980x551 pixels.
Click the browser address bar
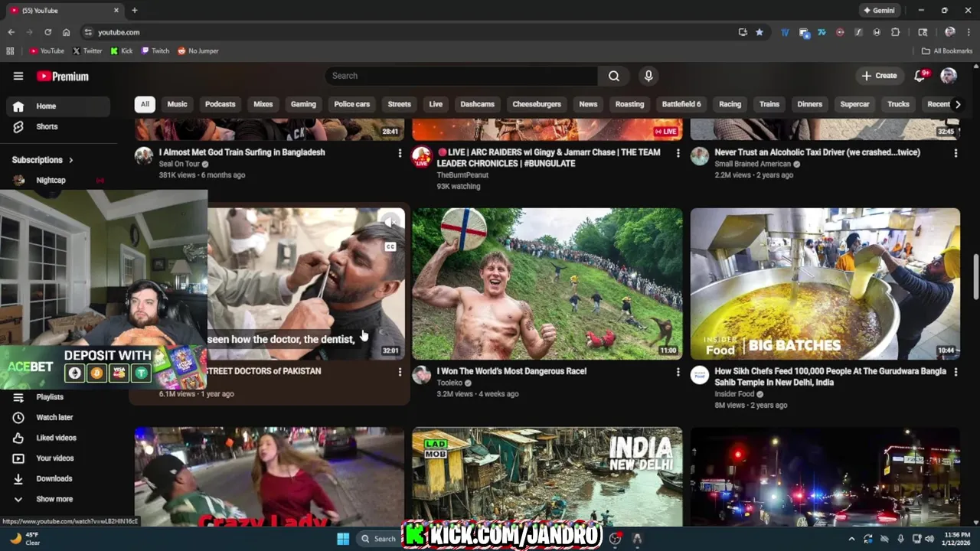[413, 32]
